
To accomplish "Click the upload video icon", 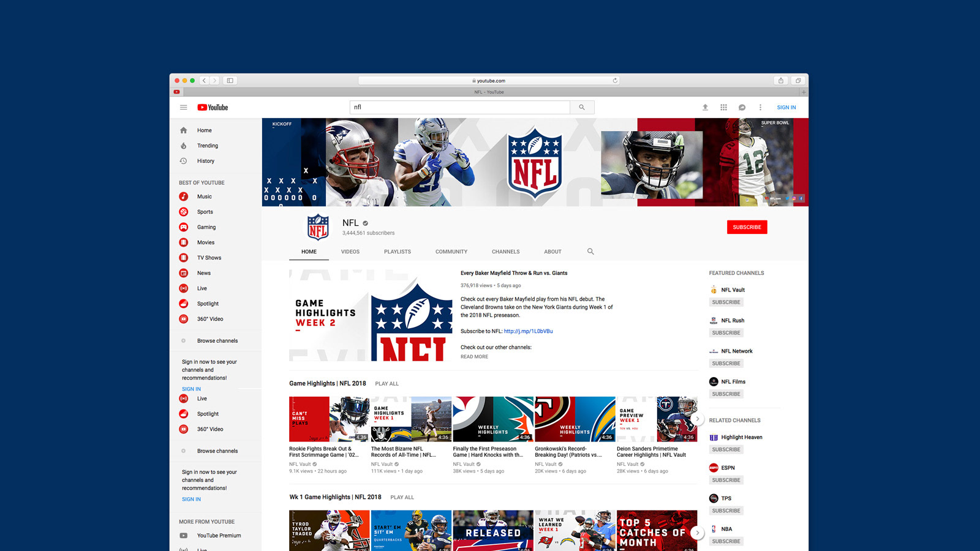I will [x=705, y=107].
